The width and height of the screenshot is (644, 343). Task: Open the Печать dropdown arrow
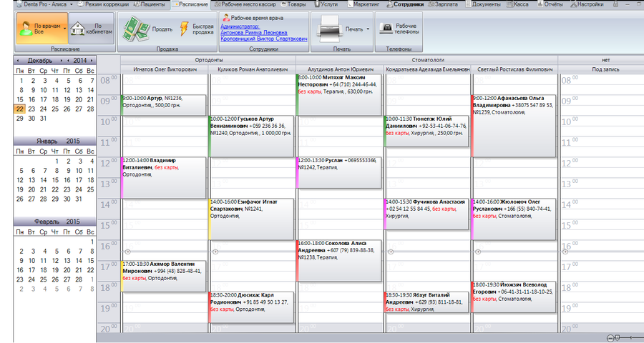(368, 29)
